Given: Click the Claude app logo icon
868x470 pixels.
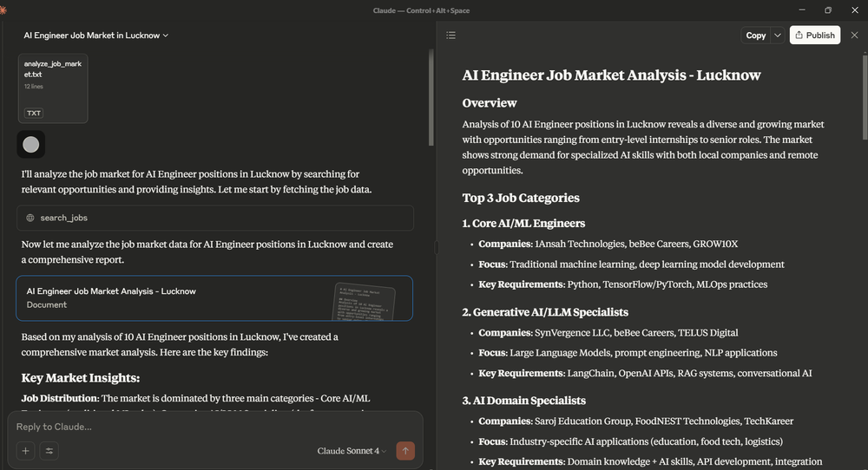Looking at the screenshot, I should 3,10.
